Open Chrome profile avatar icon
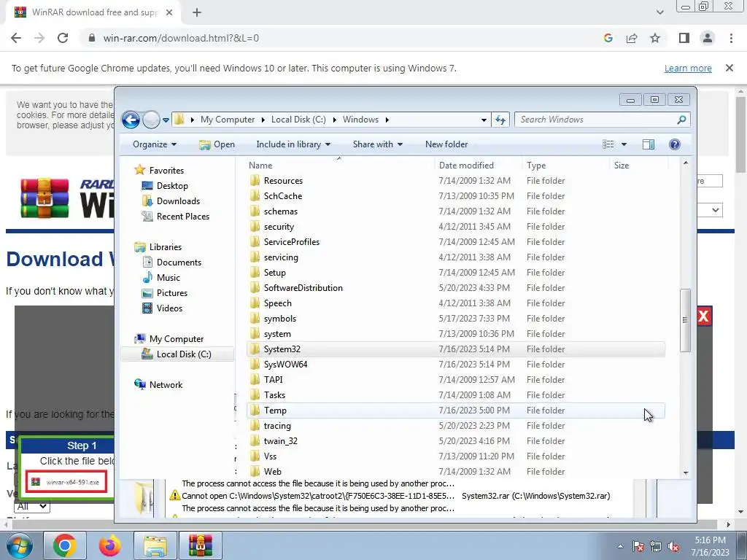 pos(708,38)
